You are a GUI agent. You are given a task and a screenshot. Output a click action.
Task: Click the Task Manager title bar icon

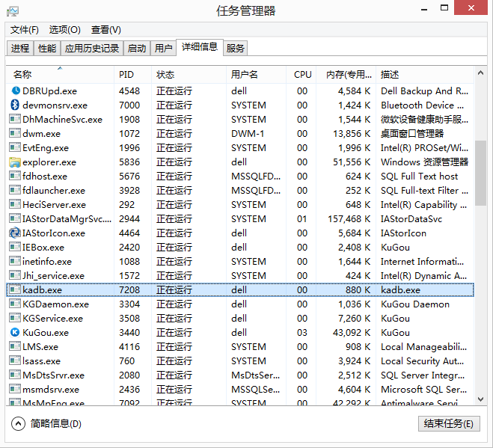coord(13,12)
